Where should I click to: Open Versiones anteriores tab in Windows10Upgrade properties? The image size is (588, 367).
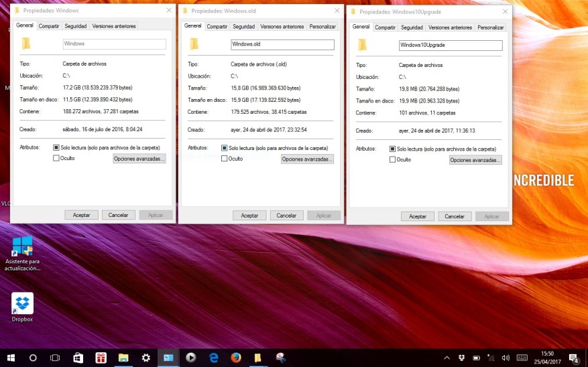(x=450, y=27)
